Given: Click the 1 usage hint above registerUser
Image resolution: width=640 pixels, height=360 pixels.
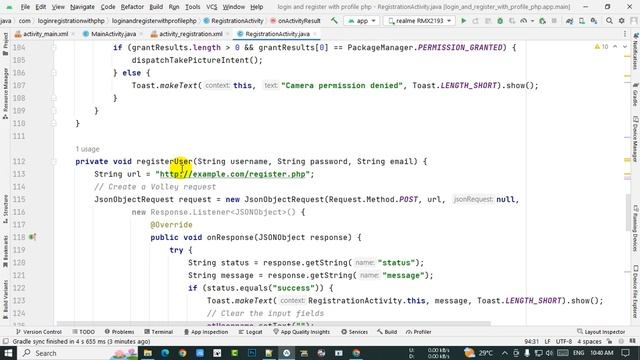Looking at the screenshot, I should coord(87,149).
